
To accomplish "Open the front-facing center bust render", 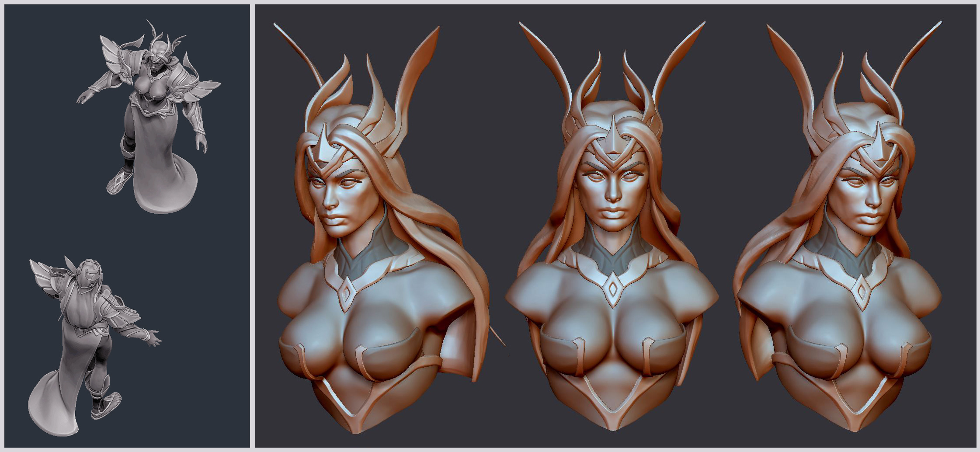I will [612, 226].
